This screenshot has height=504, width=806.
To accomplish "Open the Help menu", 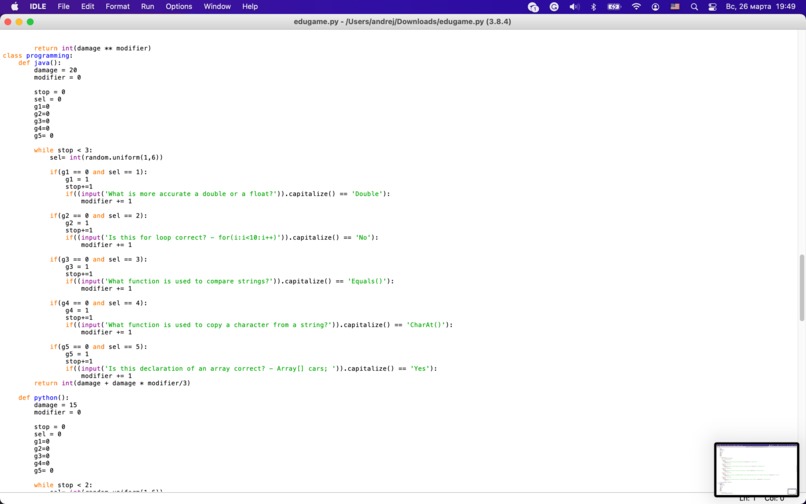I will 250,7.
